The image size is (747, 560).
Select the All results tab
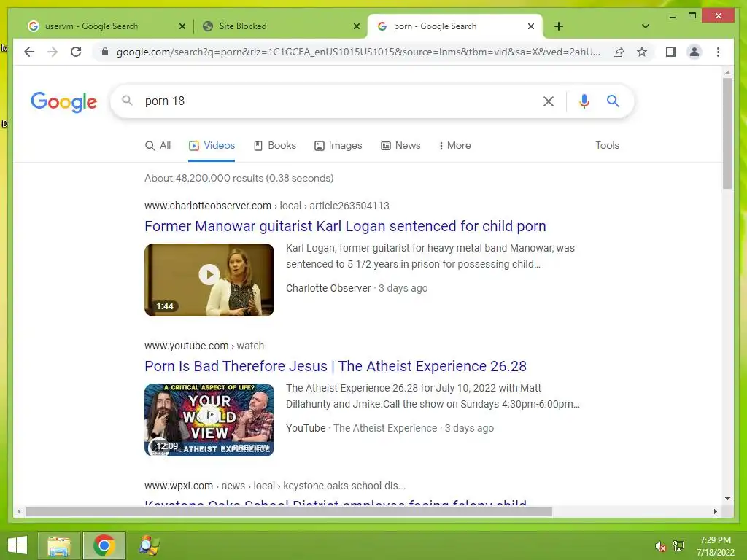158,145
